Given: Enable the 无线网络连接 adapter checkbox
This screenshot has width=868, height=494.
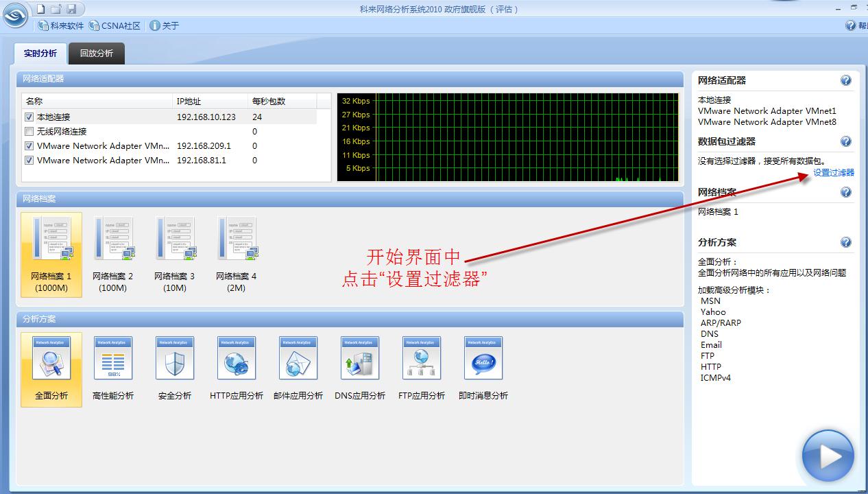Looking at the screenshot, I should [x=29, y=131].
